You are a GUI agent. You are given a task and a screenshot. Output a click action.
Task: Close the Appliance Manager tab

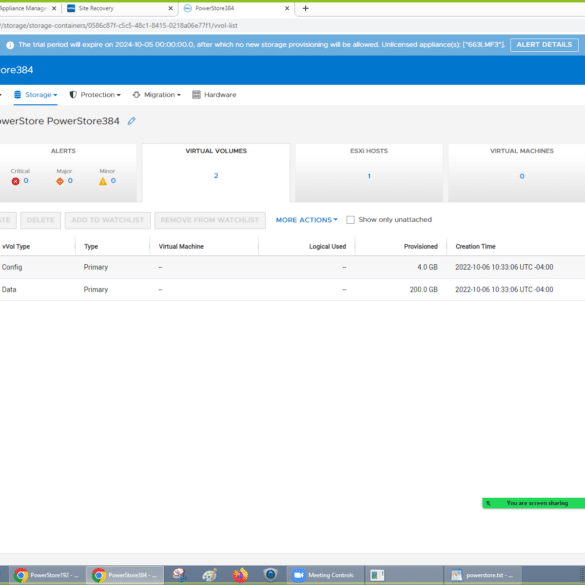pos(54,8)
